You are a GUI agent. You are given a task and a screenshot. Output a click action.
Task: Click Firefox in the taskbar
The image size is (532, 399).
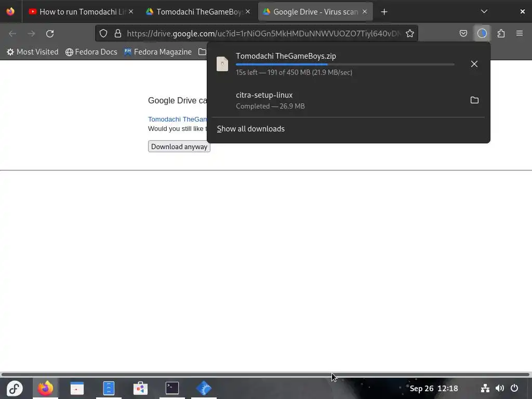(46, 388)
